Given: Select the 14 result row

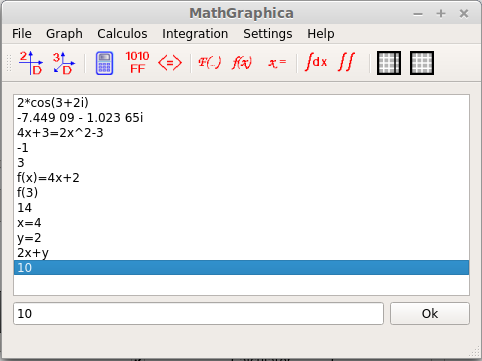Looking at the screenshot, I should point(241,208).
